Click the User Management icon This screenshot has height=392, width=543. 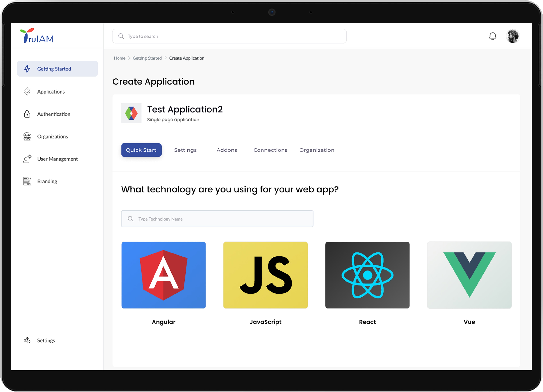27,159
